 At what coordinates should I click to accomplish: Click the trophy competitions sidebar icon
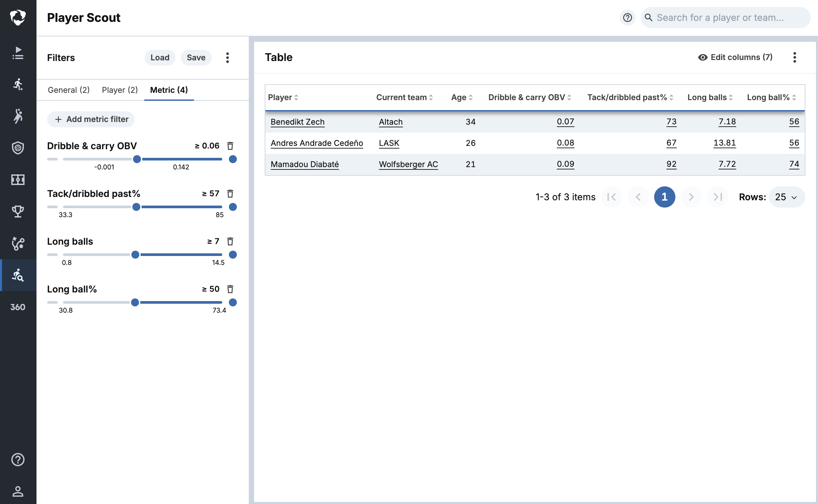[18, 211]
